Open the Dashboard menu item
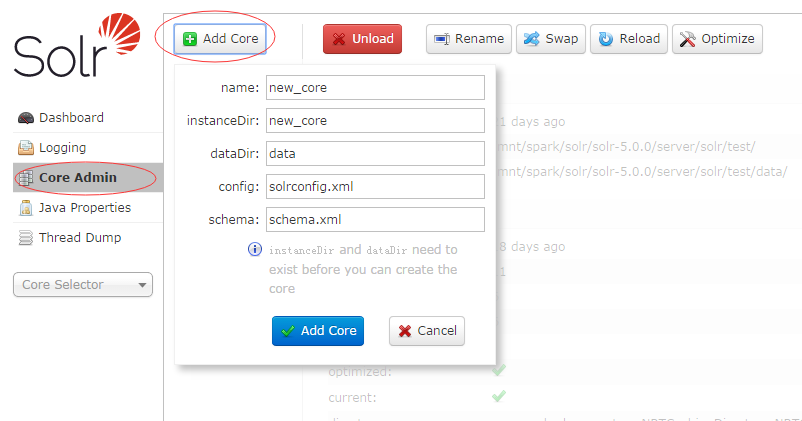 70,118
